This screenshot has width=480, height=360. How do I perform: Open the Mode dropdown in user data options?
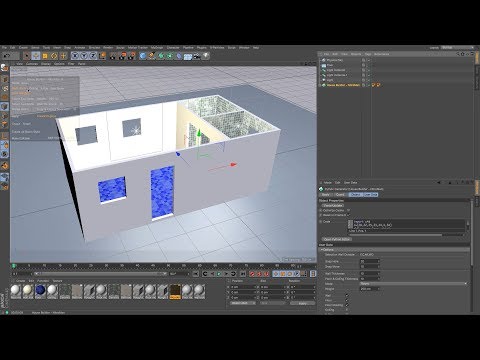click(x=414, y=284)
